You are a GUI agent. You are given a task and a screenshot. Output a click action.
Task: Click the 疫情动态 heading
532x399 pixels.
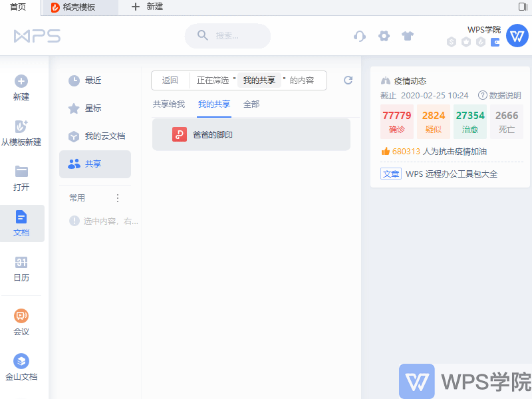click(x=410, y=81)
